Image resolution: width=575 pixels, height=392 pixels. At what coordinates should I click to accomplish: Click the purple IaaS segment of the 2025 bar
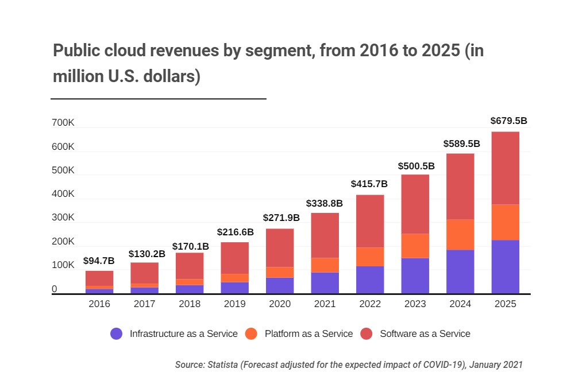pyautogui.click(x=505, y=267)
